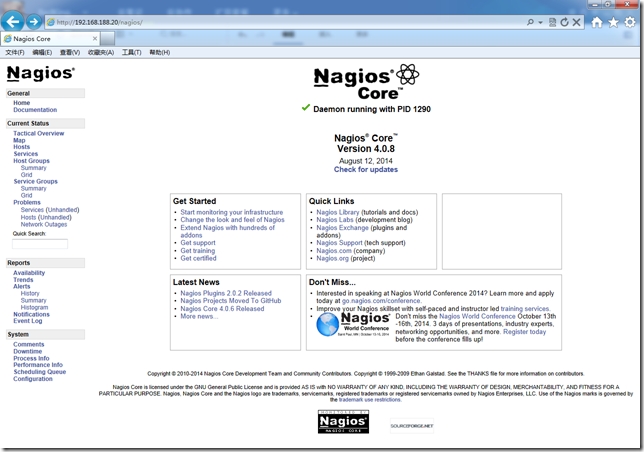The height and width of the screenshot is (452, 644).
Task: Open the Host Groups link
Action: point(31,161)
